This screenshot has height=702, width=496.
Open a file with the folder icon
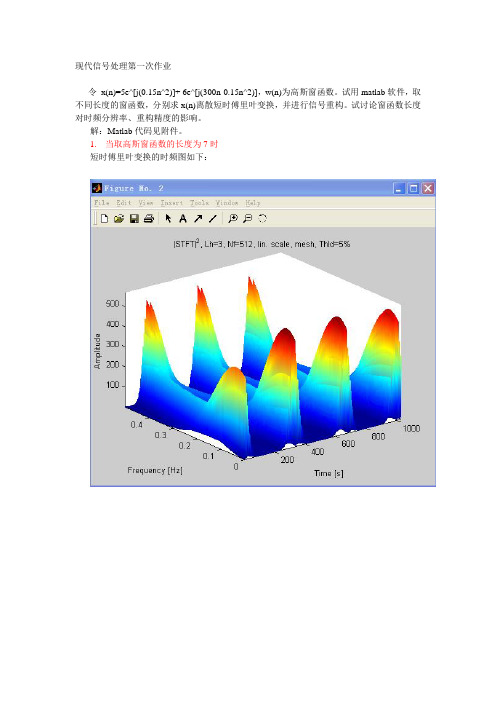pyautogui.click(x=119, y=218)
